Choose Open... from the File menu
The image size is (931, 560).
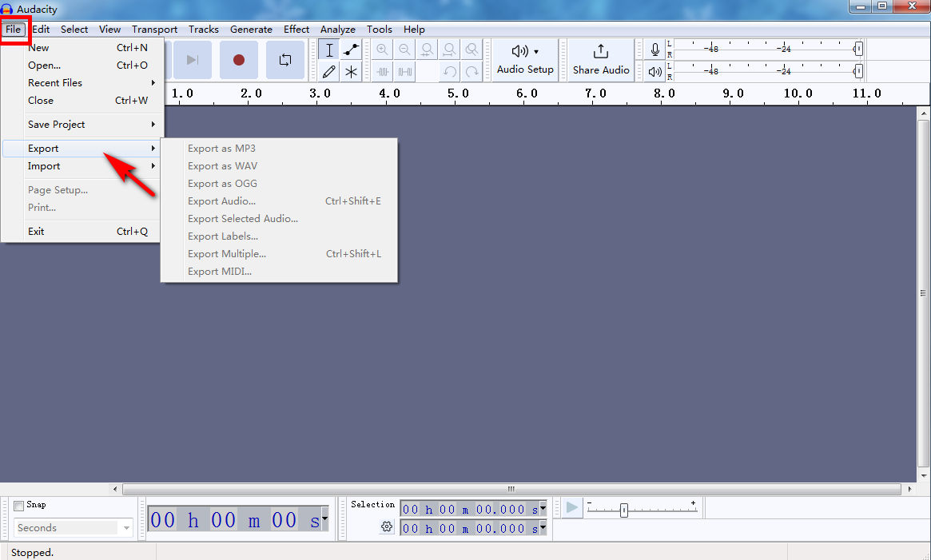click(82, 66)
